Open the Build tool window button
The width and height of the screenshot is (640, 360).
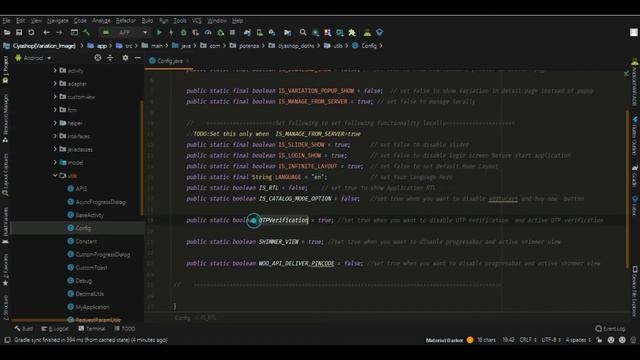[x=24, y=329]
